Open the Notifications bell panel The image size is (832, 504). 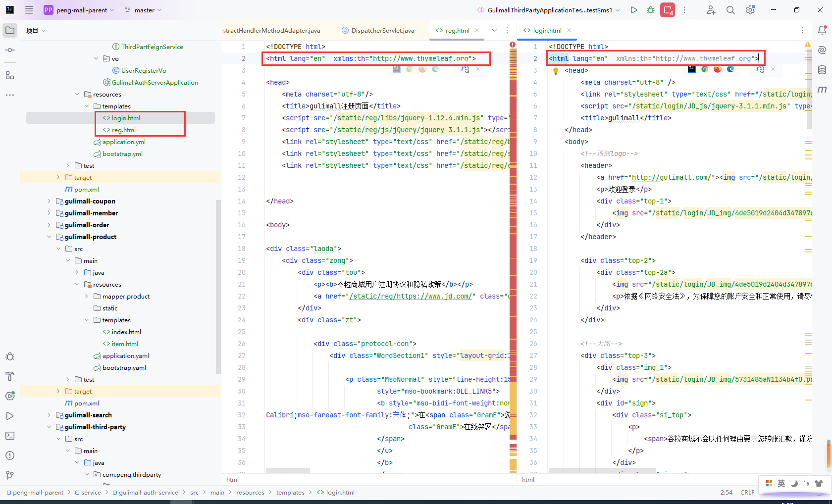tap(822, 30)
